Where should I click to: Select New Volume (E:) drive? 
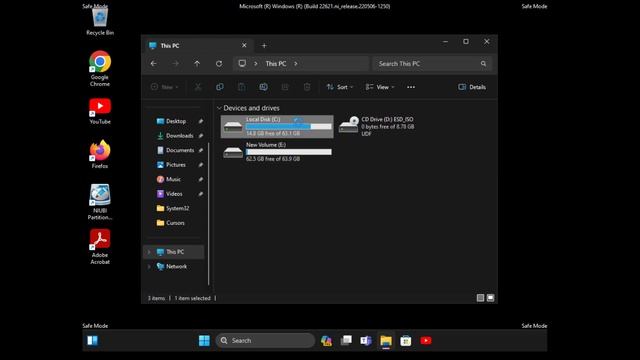point(277,152)
